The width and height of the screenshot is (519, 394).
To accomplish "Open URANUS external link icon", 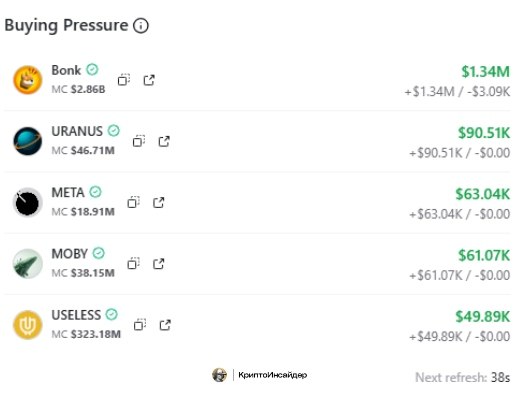I will pos(164,141).
